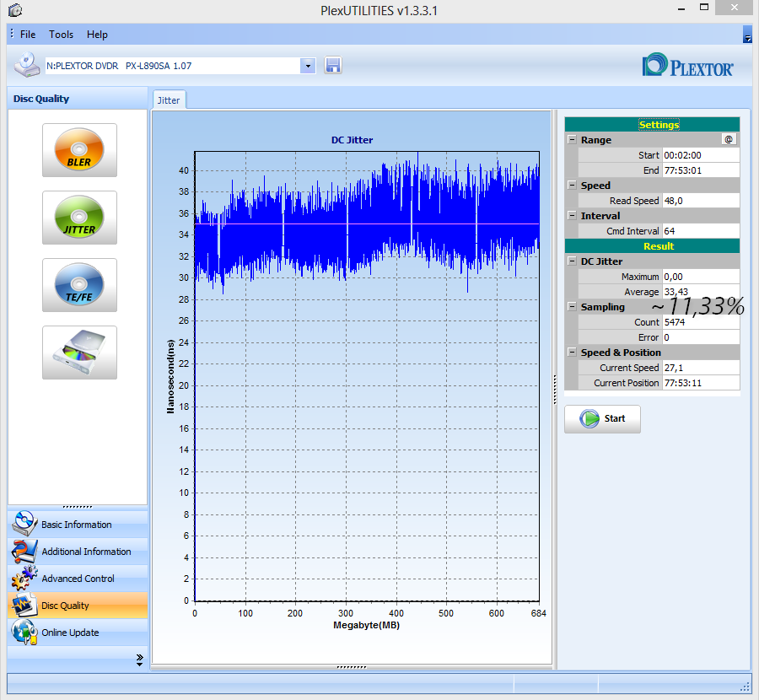Viewport: 759px width, 700px height.
Task: Open the BLER disc test
Action: 79,150
